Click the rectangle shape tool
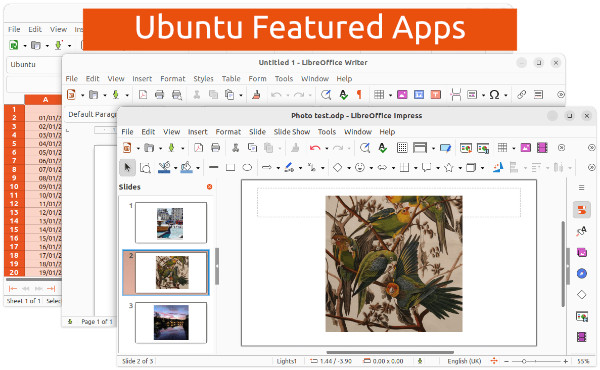The height and width of the screenshot is (370, 600). pos(230,168)
